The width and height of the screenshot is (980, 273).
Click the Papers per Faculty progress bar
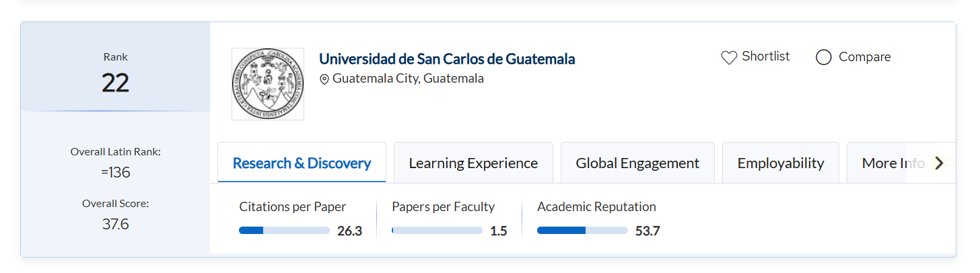pyautogui.click(x=437, y=231)
